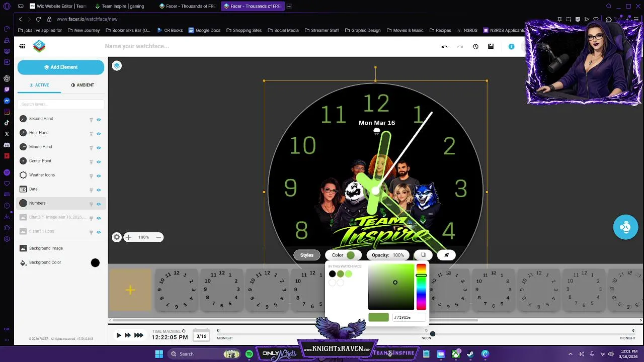The image size is (644, 362).
Task: Switch to the AMBIENT mode tab
Action: (x=83, y=85)
